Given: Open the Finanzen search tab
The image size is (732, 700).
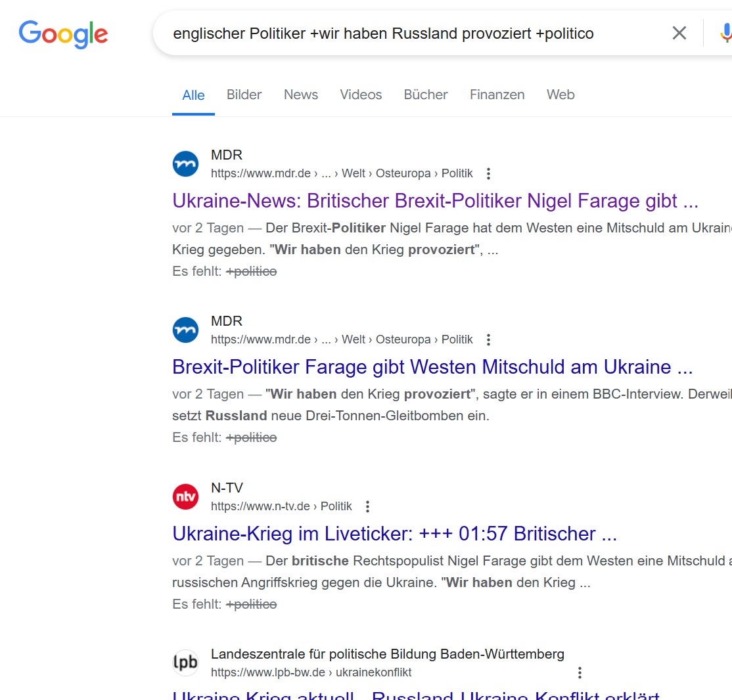Looking at the screenshot, I should (497, 95).
